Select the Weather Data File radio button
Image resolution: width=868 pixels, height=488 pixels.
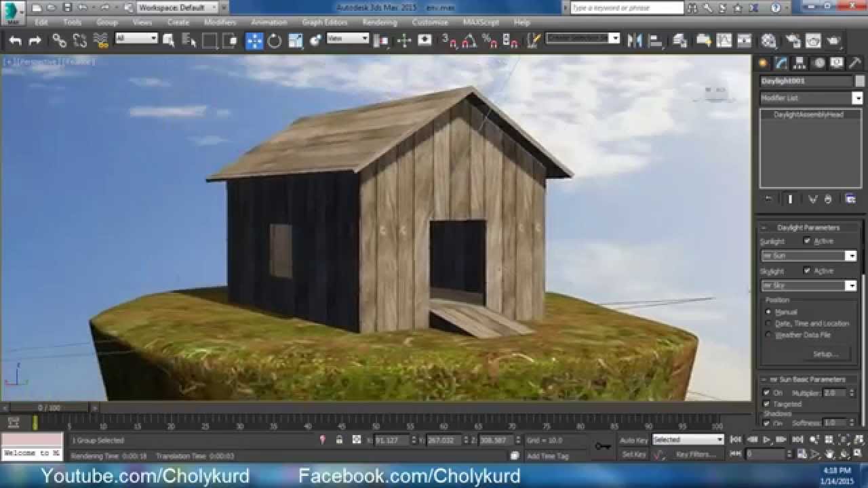(768, 335)
